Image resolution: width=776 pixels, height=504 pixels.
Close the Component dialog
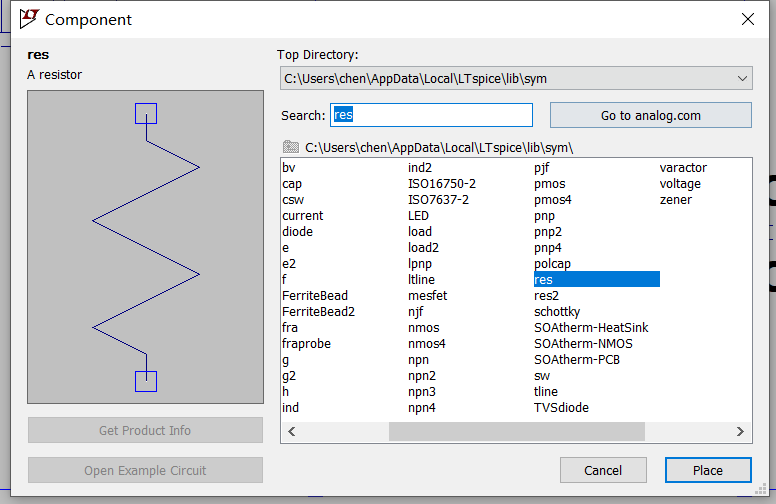tap(748, 19)
